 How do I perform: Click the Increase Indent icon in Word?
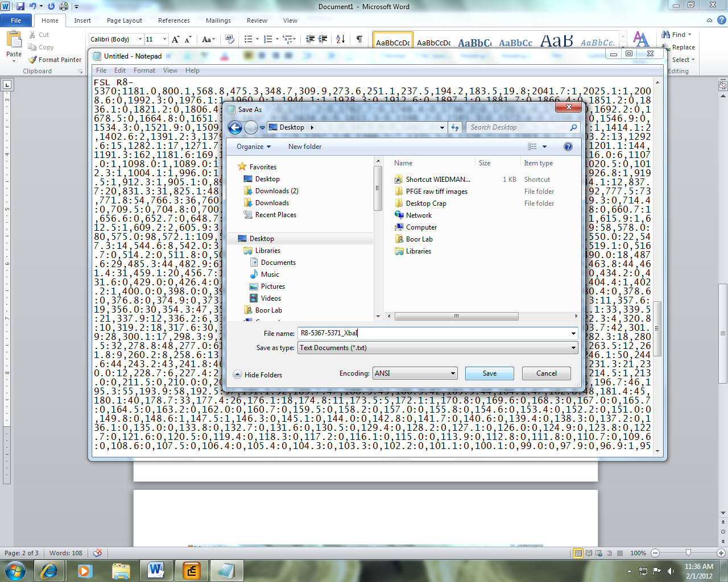tap(322, 39)
